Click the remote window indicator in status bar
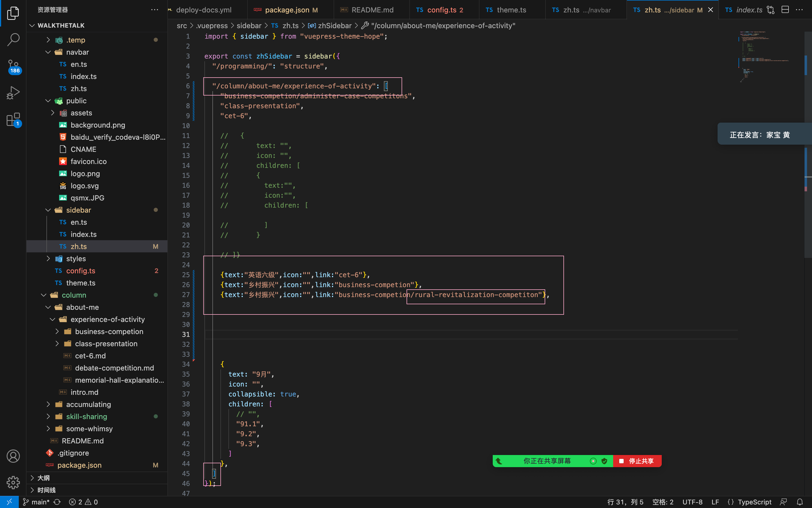 point(9,502)
